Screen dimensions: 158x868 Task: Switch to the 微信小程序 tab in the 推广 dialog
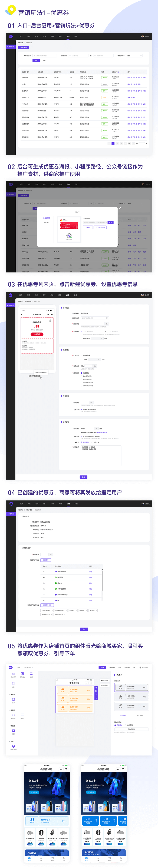point(46,218)
